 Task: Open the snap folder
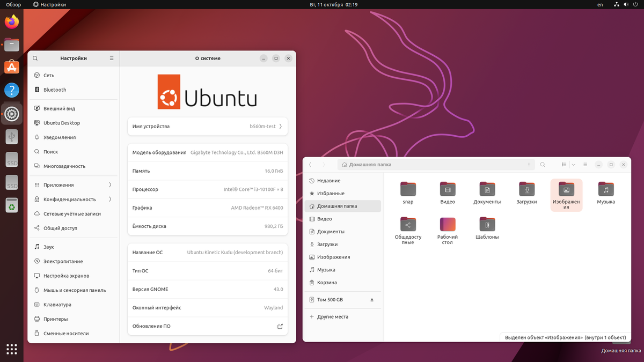pos(408,194)
